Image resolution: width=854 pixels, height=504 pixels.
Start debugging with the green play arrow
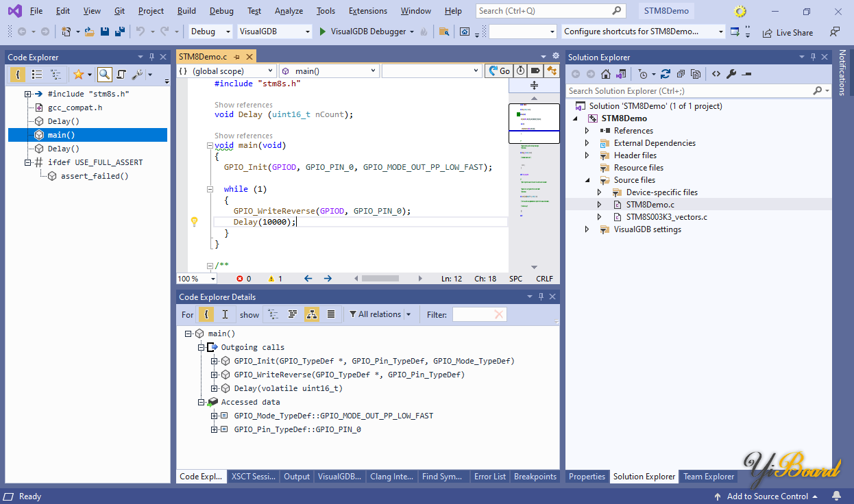(324, 32)
